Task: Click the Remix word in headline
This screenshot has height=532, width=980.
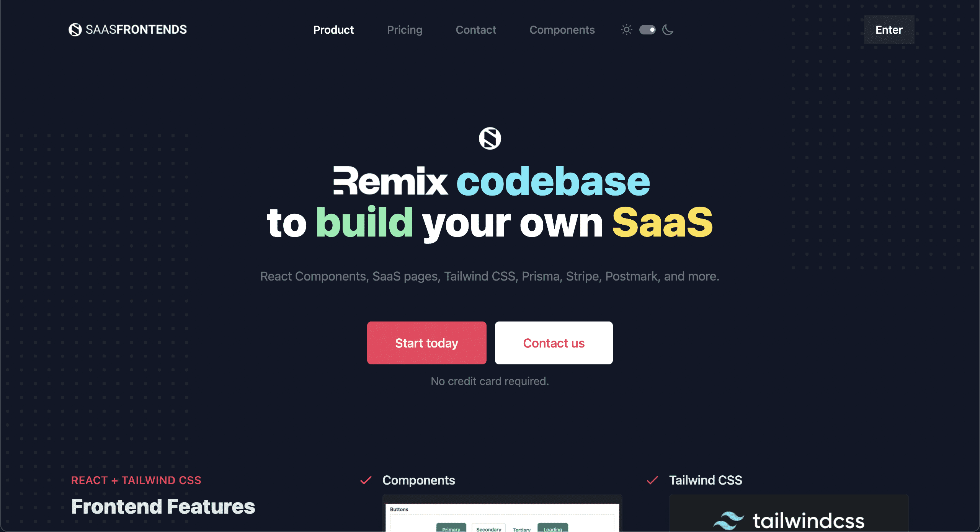Action: tap(390, 181)
